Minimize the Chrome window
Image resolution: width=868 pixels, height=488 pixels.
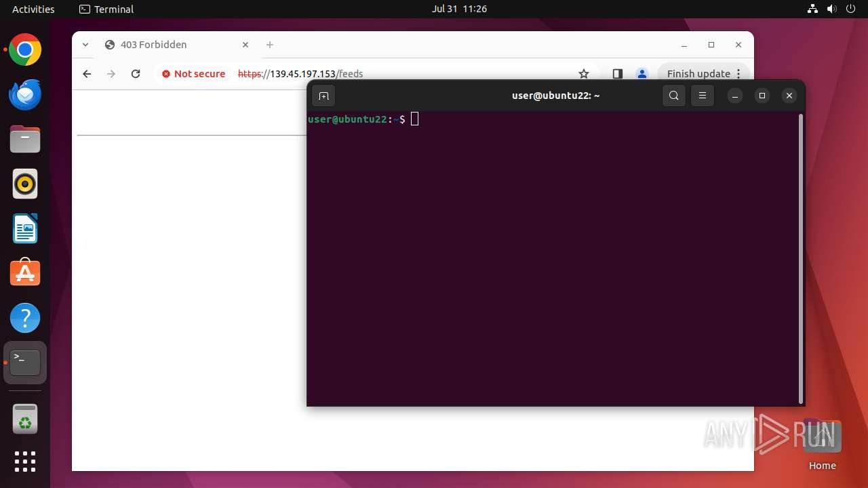[684, 45]
